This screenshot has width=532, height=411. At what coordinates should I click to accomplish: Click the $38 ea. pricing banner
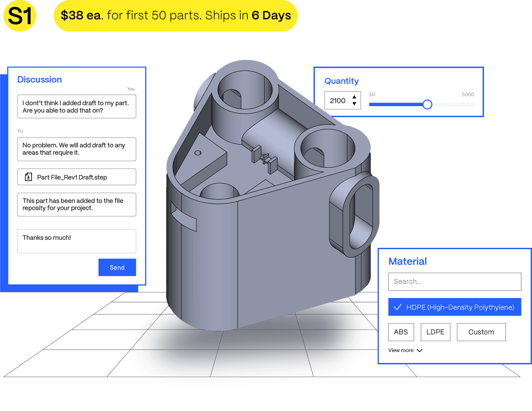(x=176, y=15)
